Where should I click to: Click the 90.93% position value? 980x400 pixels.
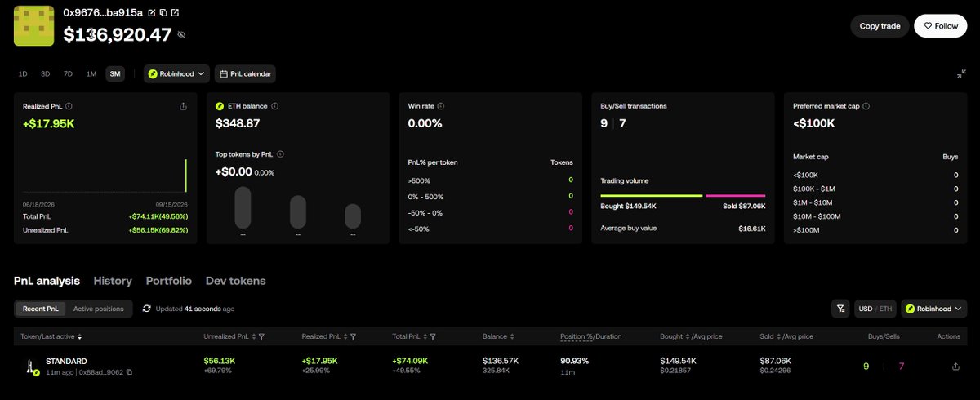coord(577,360)
